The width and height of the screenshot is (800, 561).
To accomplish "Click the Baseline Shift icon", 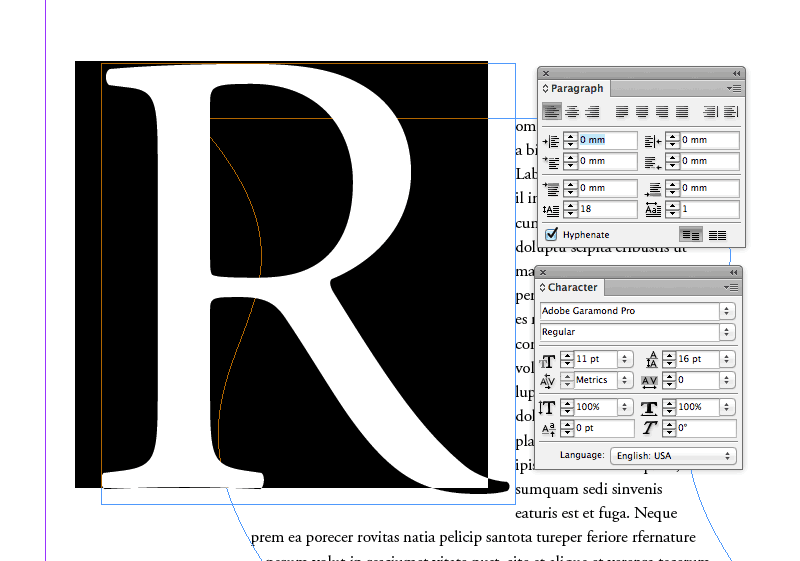I will pos(548,429).
